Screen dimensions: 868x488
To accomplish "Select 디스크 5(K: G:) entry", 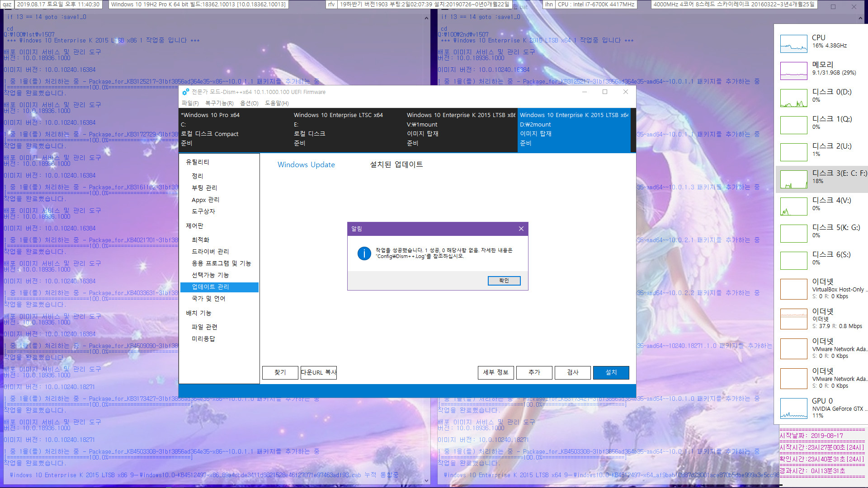I will (x=822, y=233).
